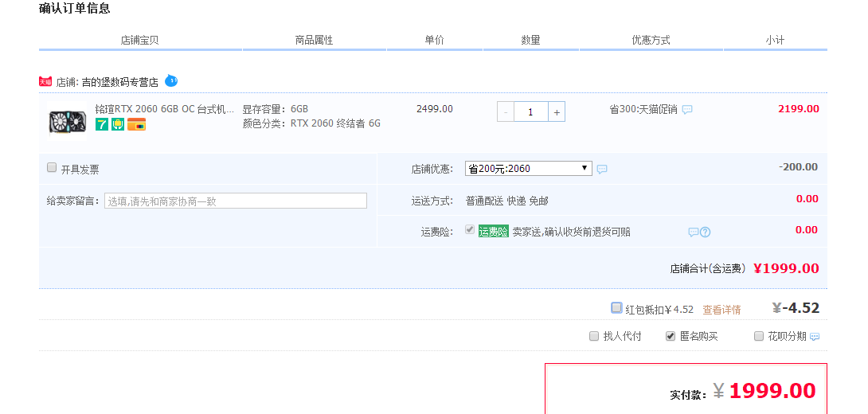Click the comment icon next to 花呗分期
Viewport: 868px width, 414px height.
[x=815, y=337]
